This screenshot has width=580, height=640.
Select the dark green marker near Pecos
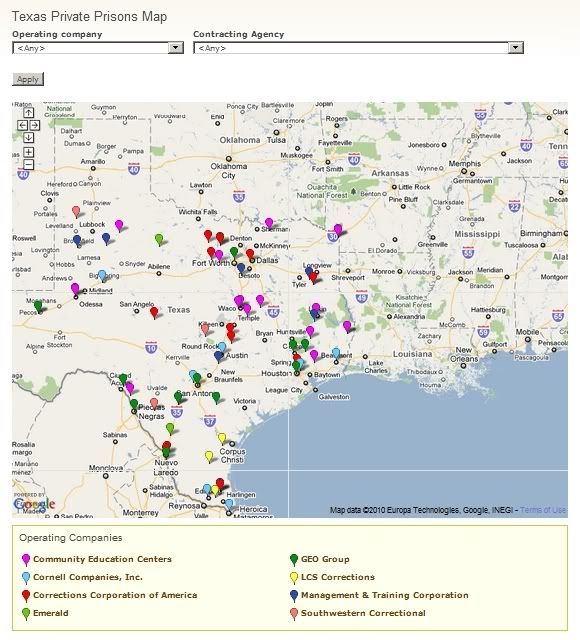pos(38,306)
